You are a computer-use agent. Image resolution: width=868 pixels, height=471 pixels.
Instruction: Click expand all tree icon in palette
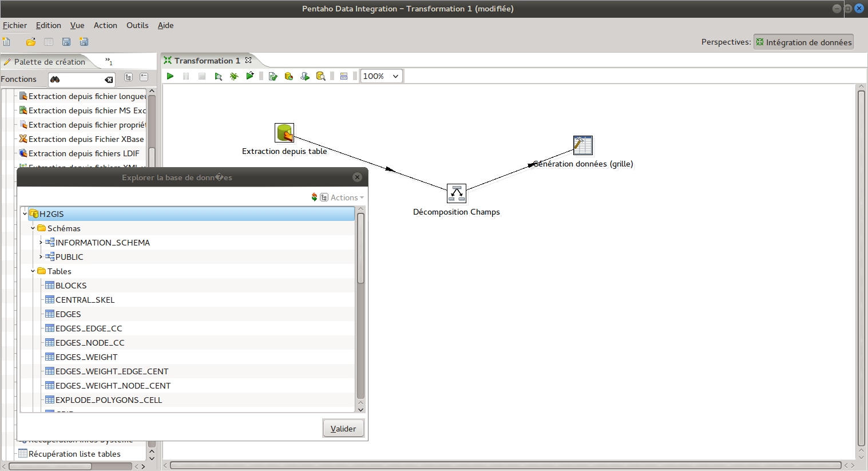pos(128,77)
